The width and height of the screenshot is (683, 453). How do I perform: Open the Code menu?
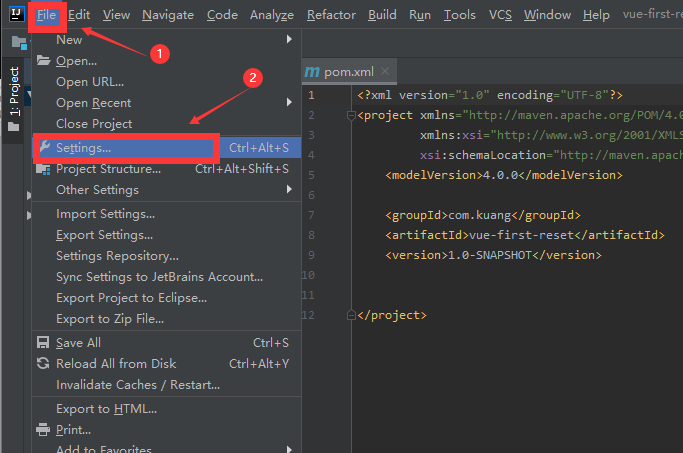(x=222, y=15)
